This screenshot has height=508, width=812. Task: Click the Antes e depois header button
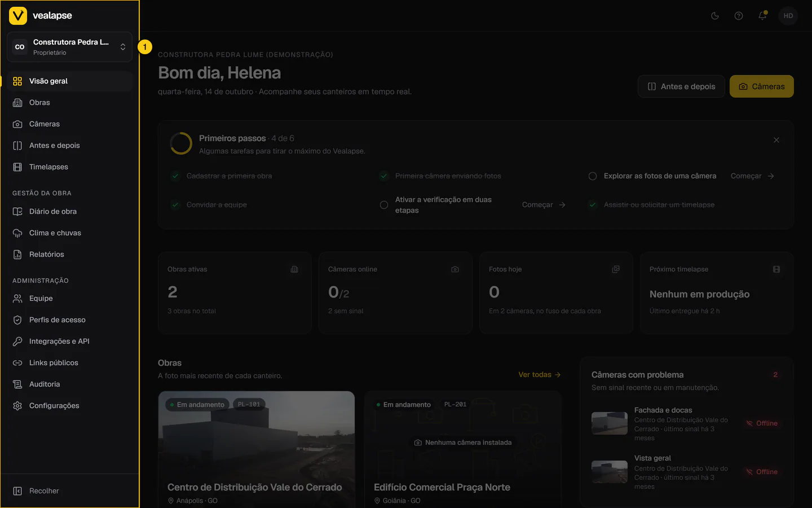coord(681,86)
